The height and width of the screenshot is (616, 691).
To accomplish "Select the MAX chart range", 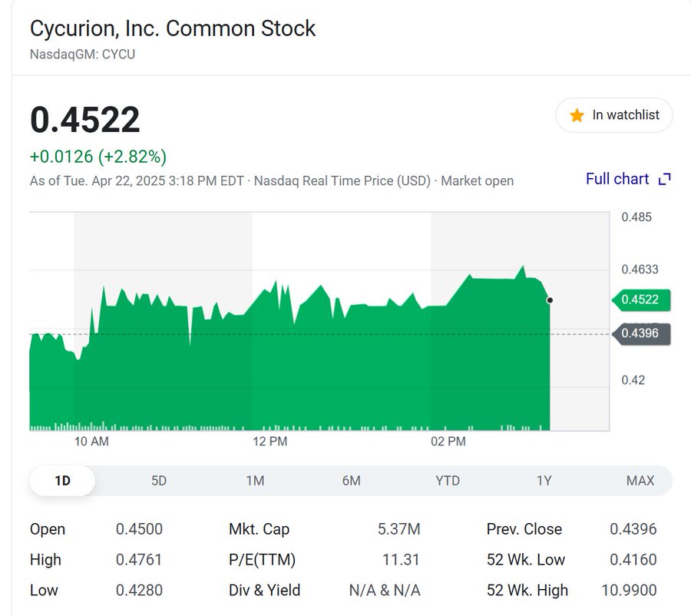I will (640, 480).
